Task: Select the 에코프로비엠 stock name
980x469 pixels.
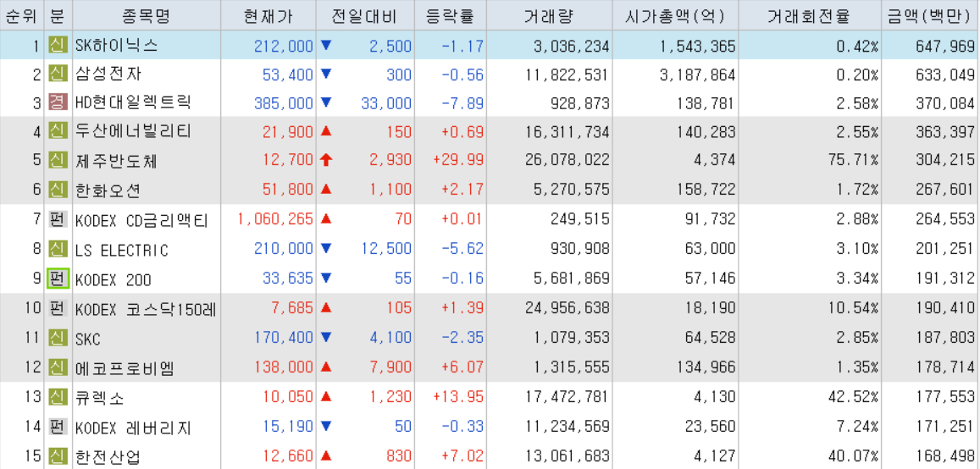Action: coord(124,367)
